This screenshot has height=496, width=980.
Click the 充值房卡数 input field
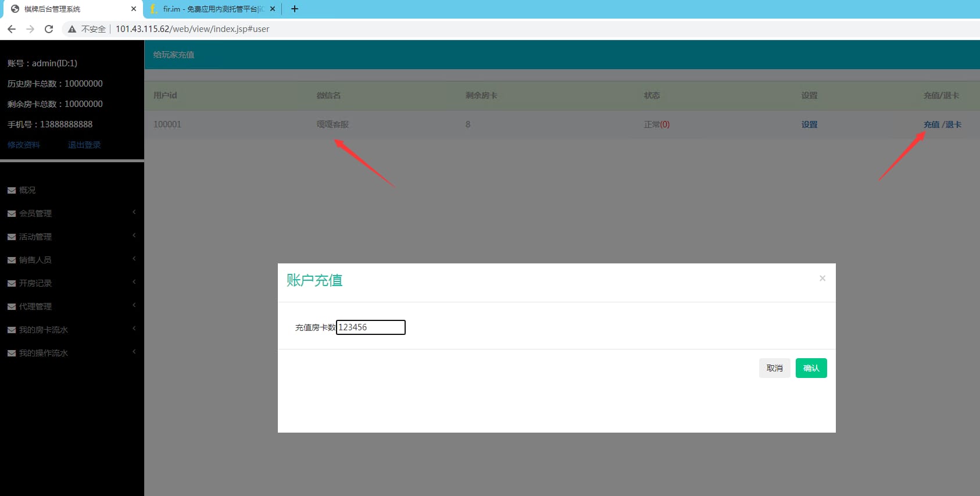tap(371, 327)
